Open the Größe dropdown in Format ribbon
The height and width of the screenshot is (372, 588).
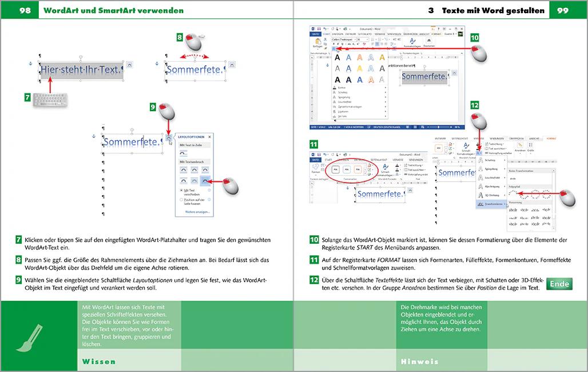(531, 147)
